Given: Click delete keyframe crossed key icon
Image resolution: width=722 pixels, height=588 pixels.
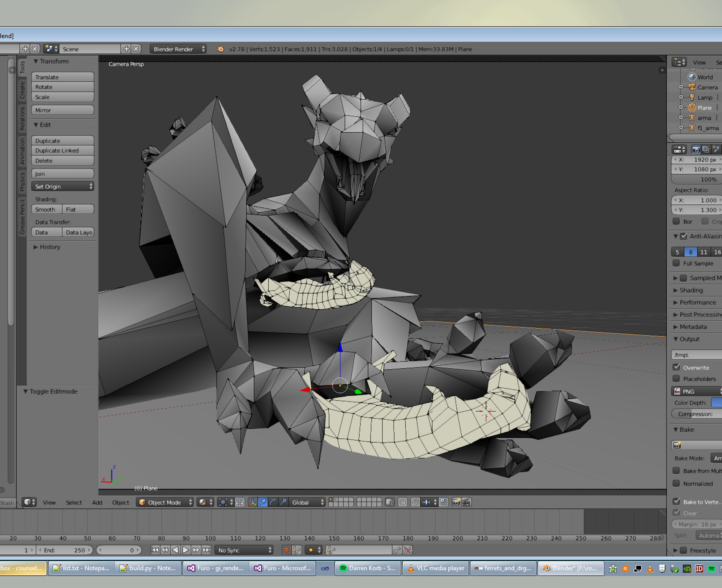Looking at the screenshot, I should tap(408, 550).
